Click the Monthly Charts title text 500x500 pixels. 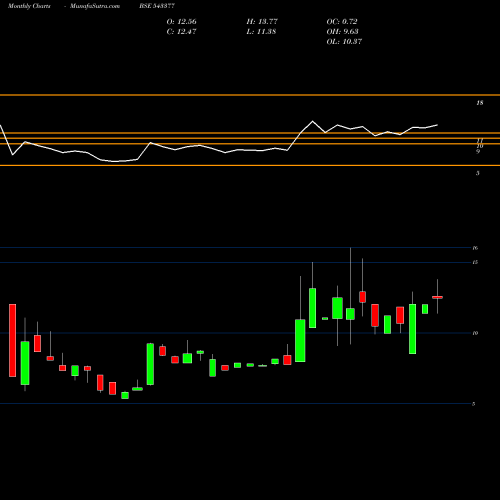pyautogui.click(x=29, y=6)
